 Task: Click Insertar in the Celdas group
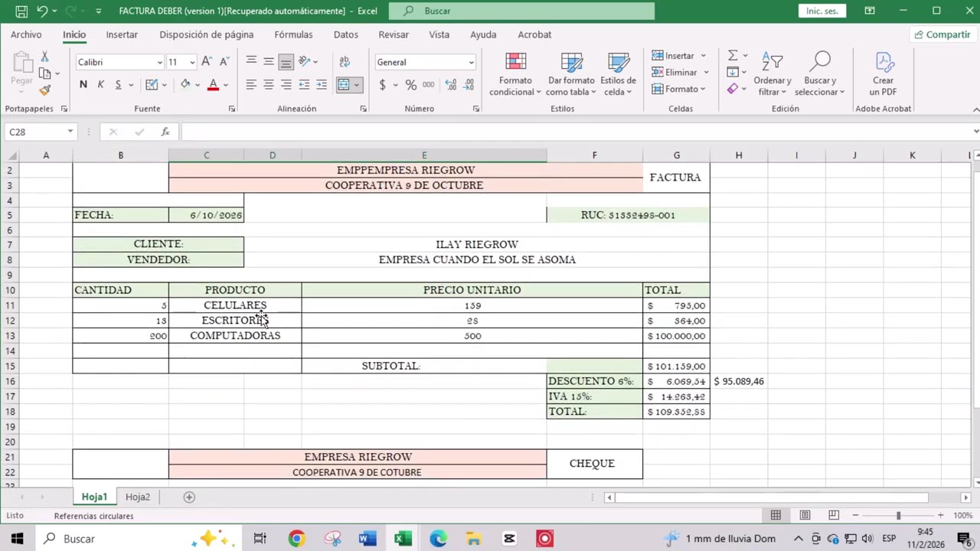(x=678, y=56)
